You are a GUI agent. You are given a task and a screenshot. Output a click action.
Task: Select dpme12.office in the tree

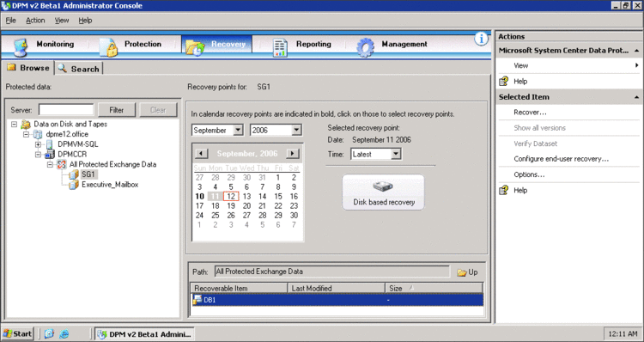(67, 134)
